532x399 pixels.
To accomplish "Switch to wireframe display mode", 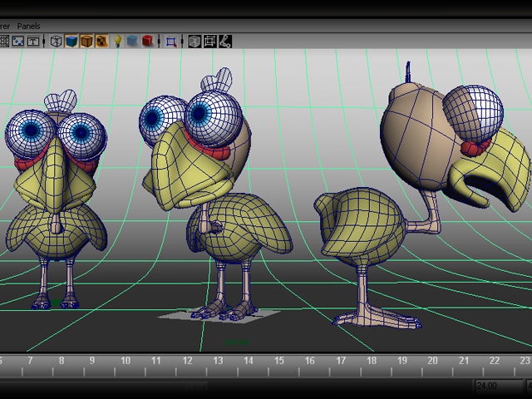I will click(x=56, y=42).
